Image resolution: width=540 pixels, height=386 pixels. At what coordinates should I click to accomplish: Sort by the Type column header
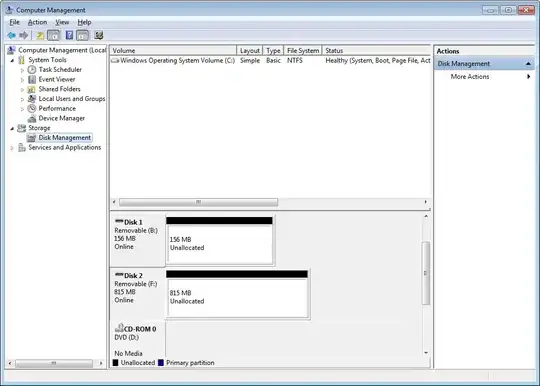[273, 51]
